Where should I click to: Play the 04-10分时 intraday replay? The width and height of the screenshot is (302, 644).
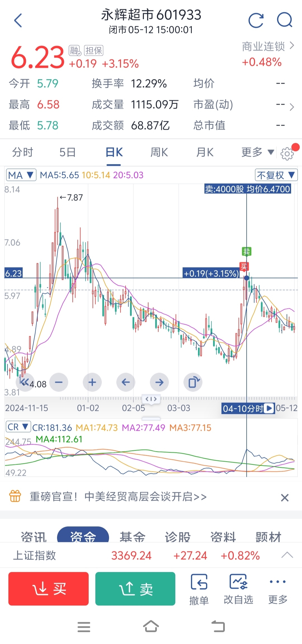point(269,408)
